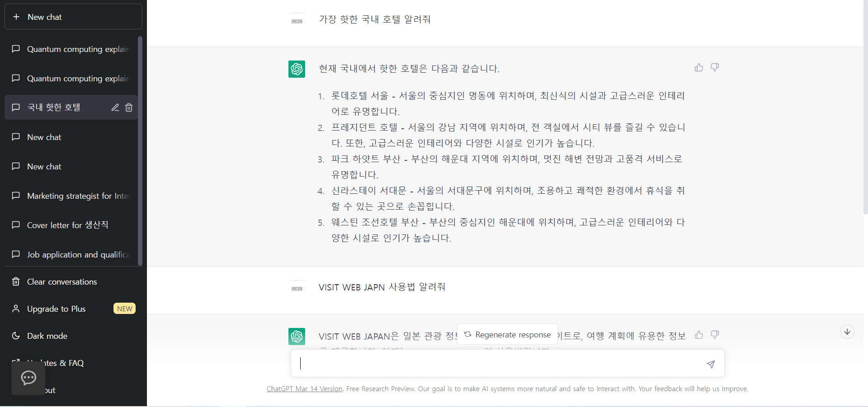Click the NEW badge on Upgrade to Plus
868x407 pixels.
124,309
